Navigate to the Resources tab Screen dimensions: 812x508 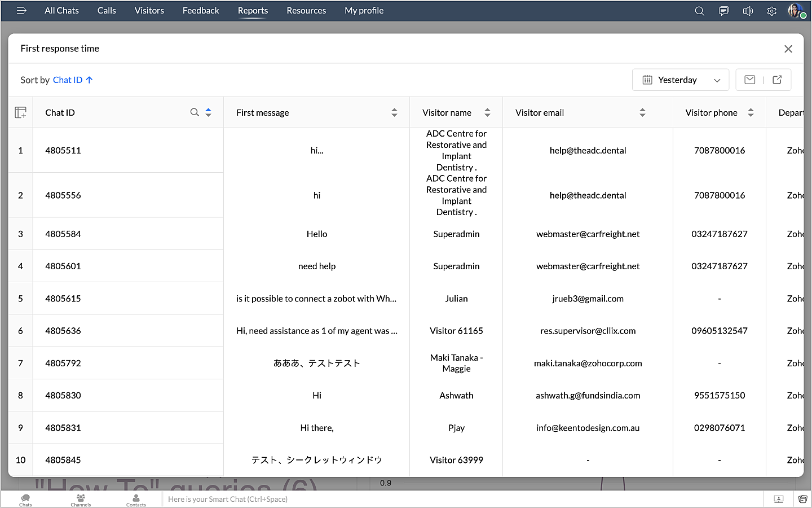pyautogui.click(x=306, y=11)
